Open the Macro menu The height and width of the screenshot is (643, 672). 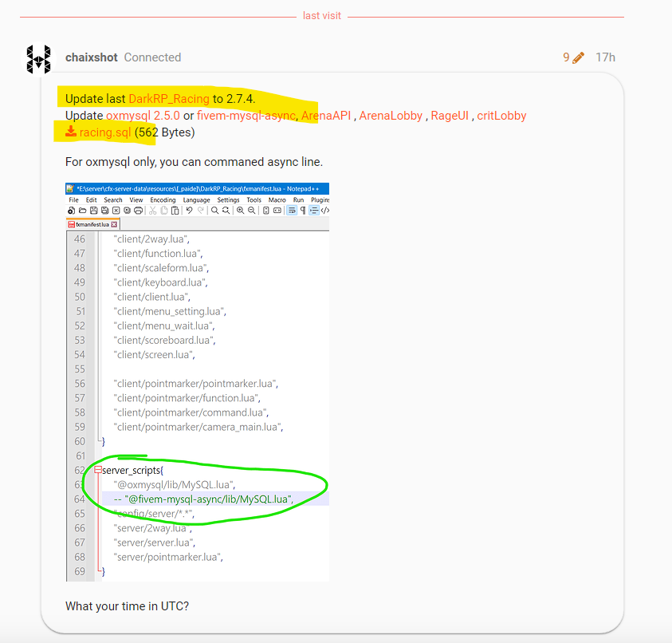point(277,200)
